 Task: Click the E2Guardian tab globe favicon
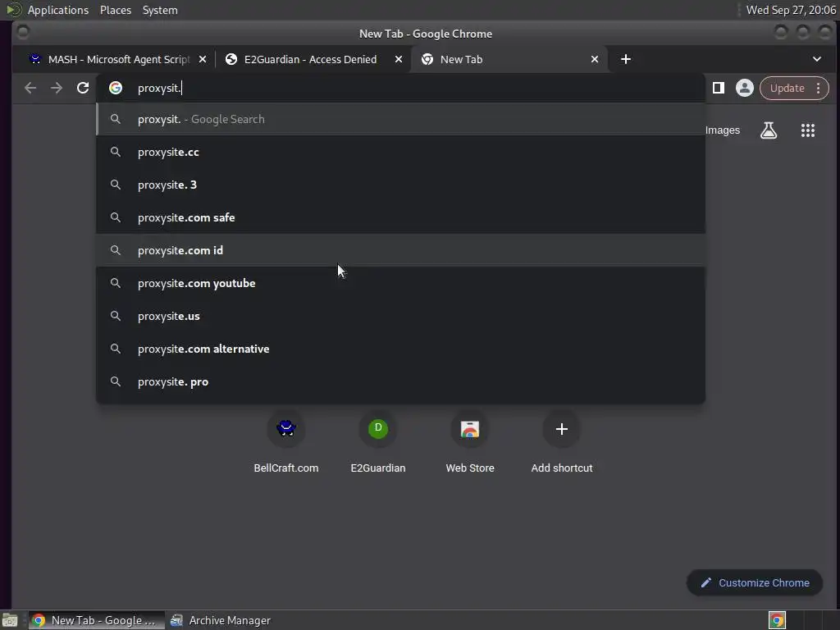[231, 59]
